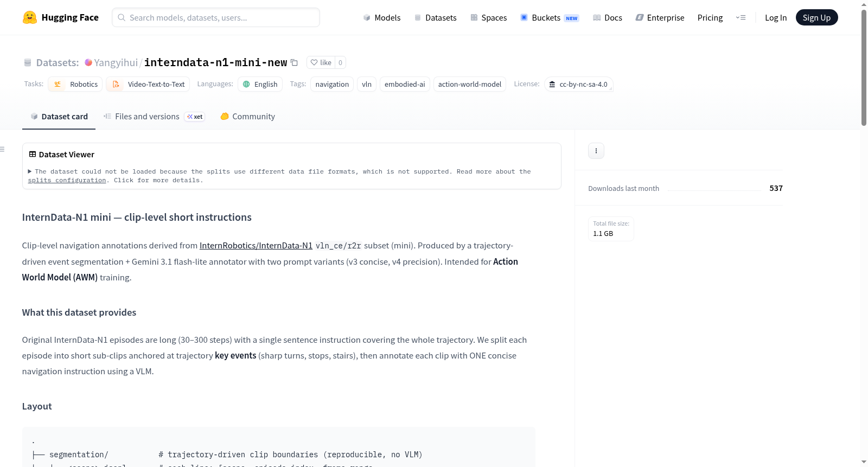The image size is (868, 467).
Task: Click the interndata-n1-mini-new dataset title
Action: [x=215, y=62]
